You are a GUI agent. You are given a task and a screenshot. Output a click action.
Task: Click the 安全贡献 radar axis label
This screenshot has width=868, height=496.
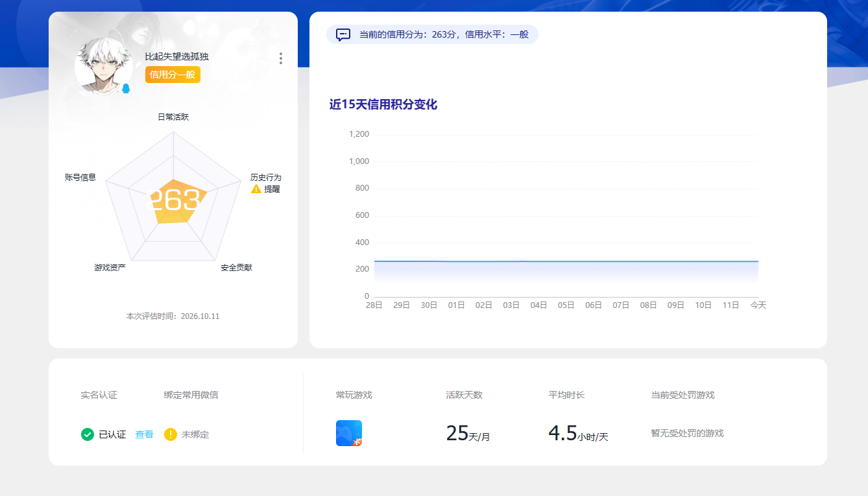click(236, 267)
